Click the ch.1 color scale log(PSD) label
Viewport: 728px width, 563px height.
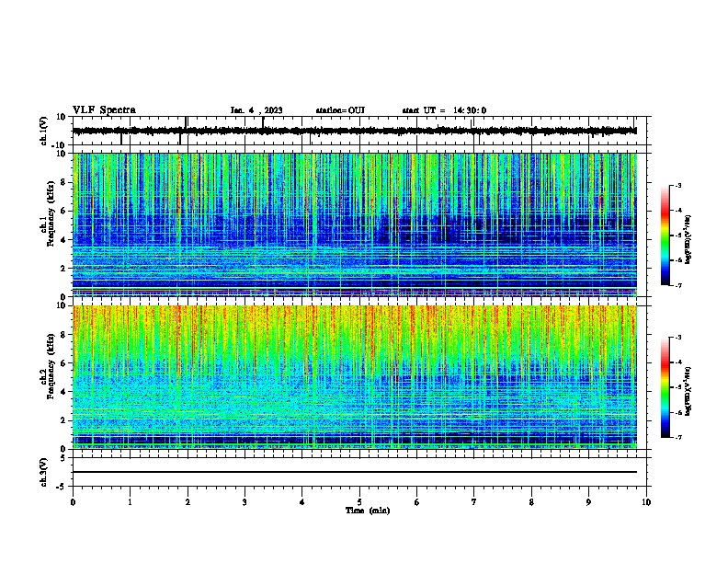click(688, 240)
